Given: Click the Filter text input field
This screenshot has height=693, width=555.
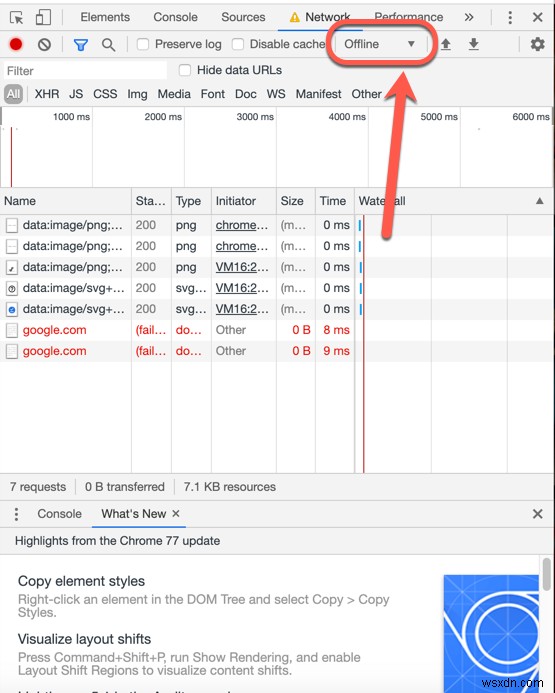Looking at the screenshot, I should (85, 71).
